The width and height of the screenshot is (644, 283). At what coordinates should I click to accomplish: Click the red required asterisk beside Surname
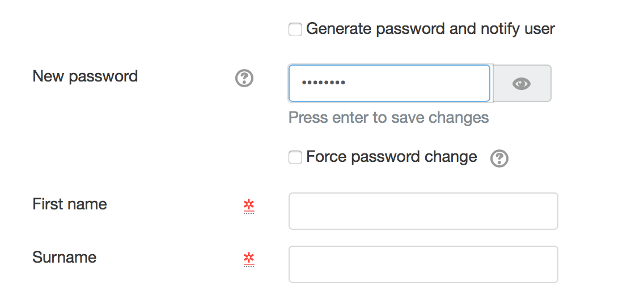click(x=248, y=259)
